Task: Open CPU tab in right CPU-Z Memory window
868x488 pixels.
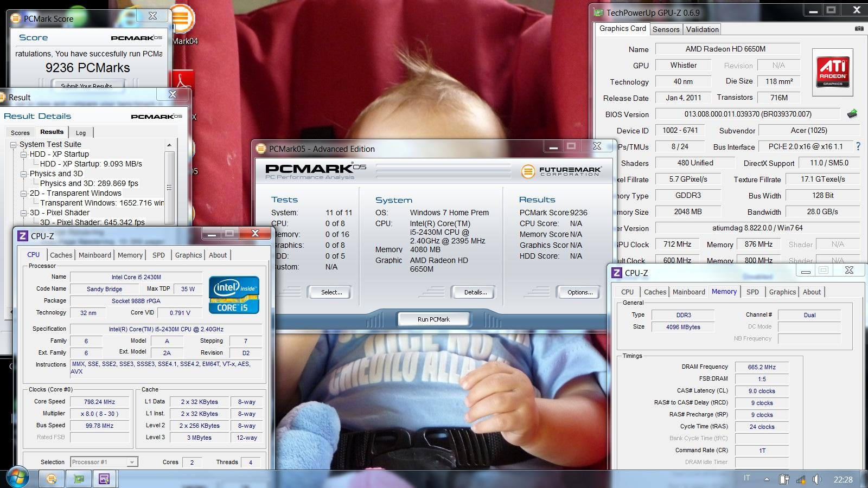Action: (x=627, y=292)
